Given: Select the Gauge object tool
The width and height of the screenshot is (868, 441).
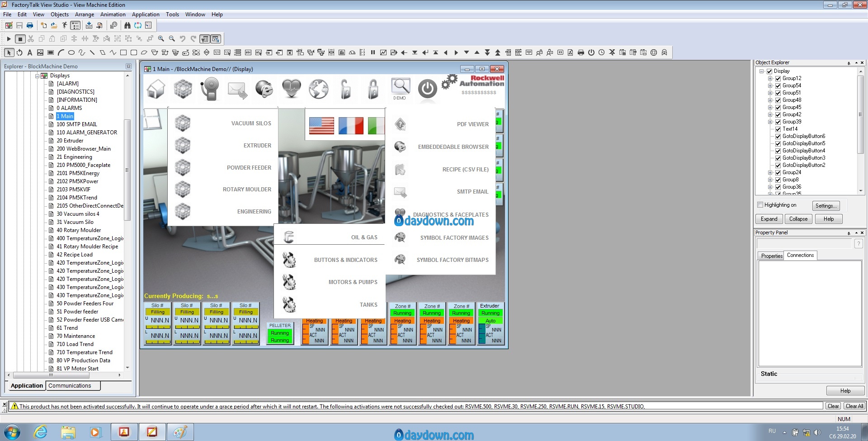Looking at the screenshot, I should [x=352, y=52].
